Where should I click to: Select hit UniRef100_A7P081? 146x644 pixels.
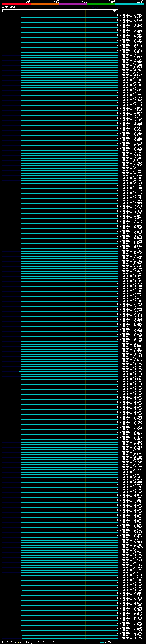point(131,291)
